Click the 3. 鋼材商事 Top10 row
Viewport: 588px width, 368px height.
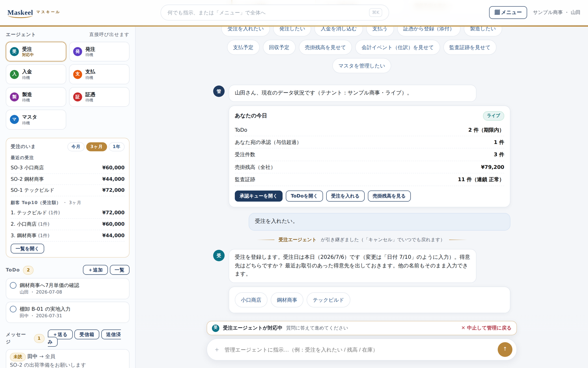(68, 236)
